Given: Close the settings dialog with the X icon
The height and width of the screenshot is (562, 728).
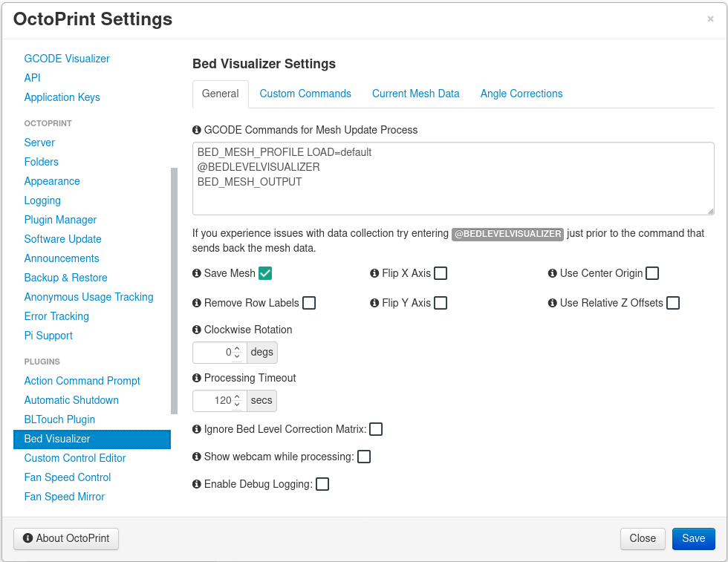Looking at the screenshot, I should (710, 19).
